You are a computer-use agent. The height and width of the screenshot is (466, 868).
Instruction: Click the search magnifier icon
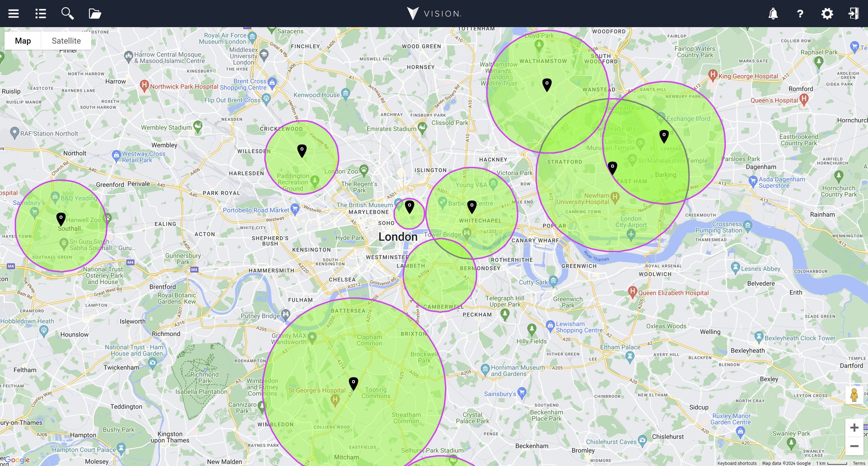click(x=67, y=13)
